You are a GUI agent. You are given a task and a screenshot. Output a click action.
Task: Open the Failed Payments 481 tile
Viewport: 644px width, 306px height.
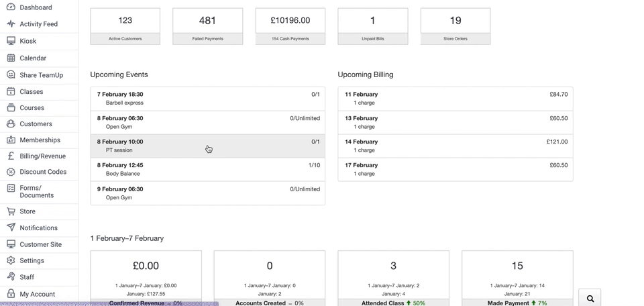coord(207,26)
